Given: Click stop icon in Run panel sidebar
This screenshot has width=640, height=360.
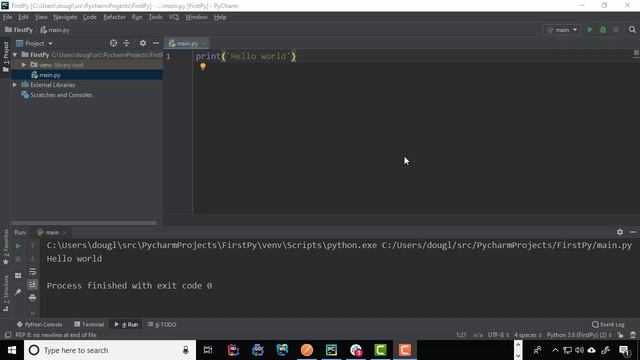Looking at the screenshot, I should (18, 259).
